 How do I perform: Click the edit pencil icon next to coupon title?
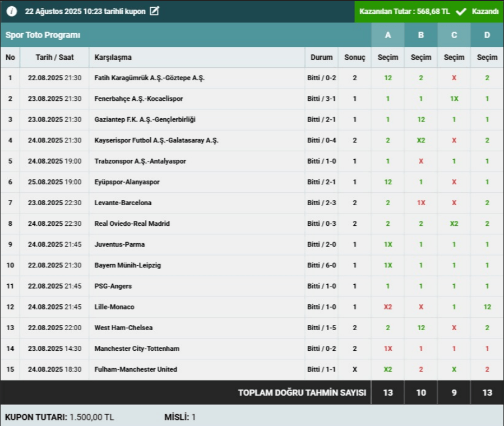click(x=155, y=11)
